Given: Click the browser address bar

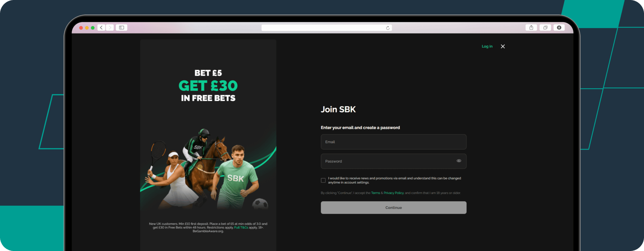Looking at the screenshot, I should (327, 28).
